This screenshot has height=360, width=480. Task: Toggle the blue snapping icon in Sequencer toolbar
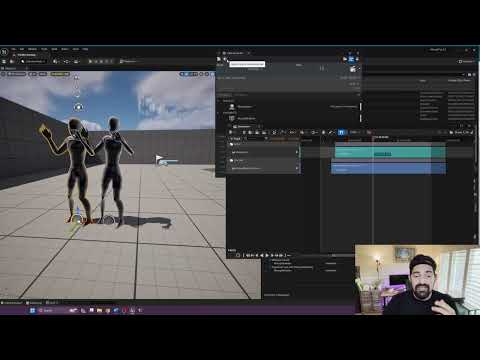[x=341, y=132]
